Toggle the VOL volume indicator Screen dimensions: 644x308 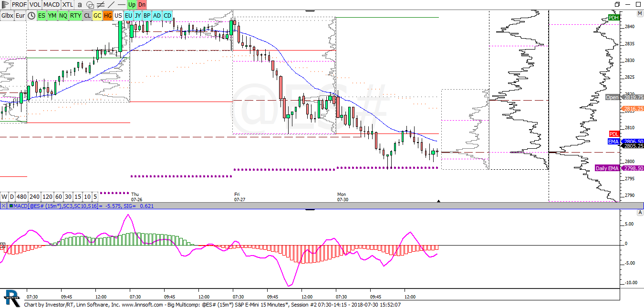tap(35, 4)
